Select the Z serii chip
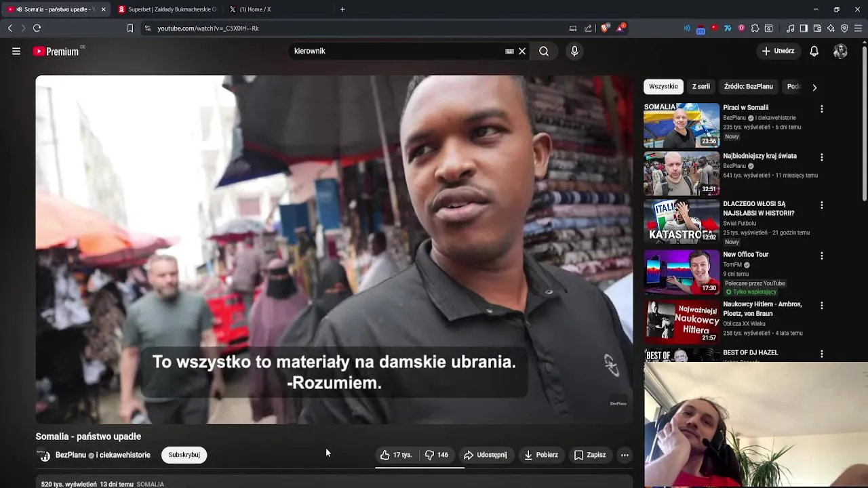This screenshot has width=868, height=488. point(701,87)
